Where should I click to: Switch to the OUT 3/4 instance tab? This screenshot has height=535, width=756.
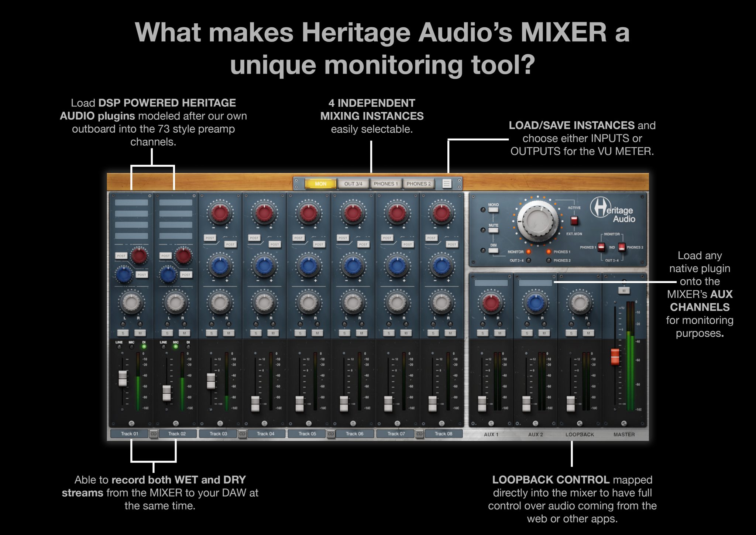[353, 184]
